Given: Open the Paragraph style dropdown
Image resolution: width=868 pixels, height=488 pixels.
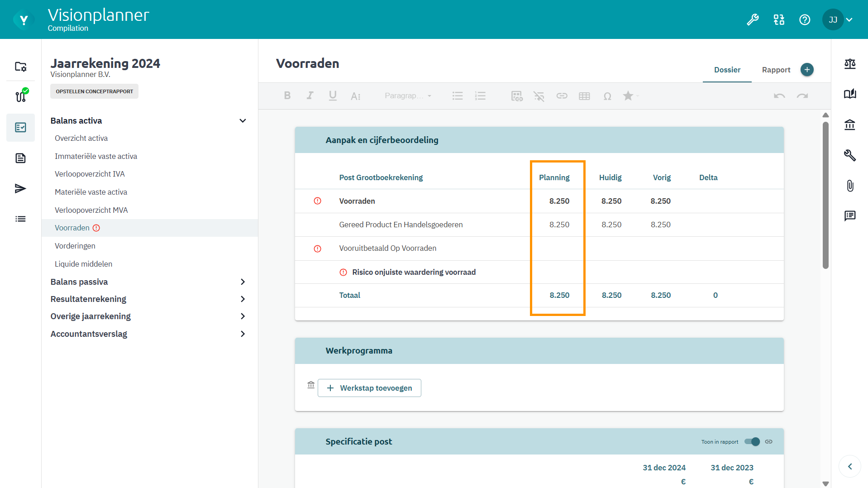Looking at the screenshot, I should tap(408, 96).
